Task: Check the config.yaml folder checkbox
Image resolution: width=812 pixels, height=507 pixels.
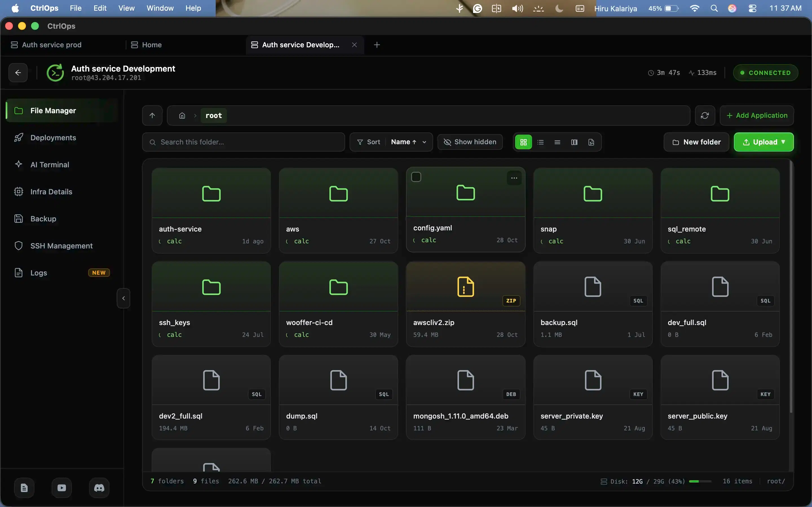Action: pos(416,177)
